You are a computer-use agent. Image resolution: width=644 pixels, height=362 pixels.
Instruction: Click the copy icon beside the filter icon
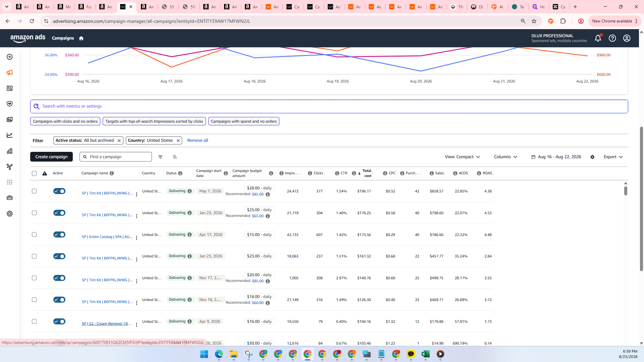(175, 157)
